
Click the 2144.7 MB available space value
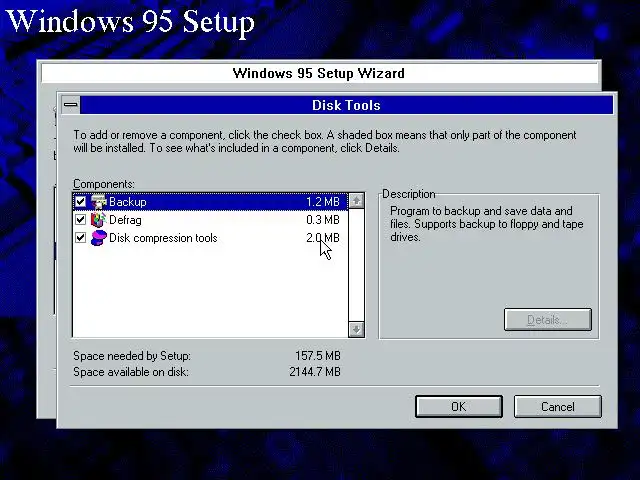(x=315, y=372)
